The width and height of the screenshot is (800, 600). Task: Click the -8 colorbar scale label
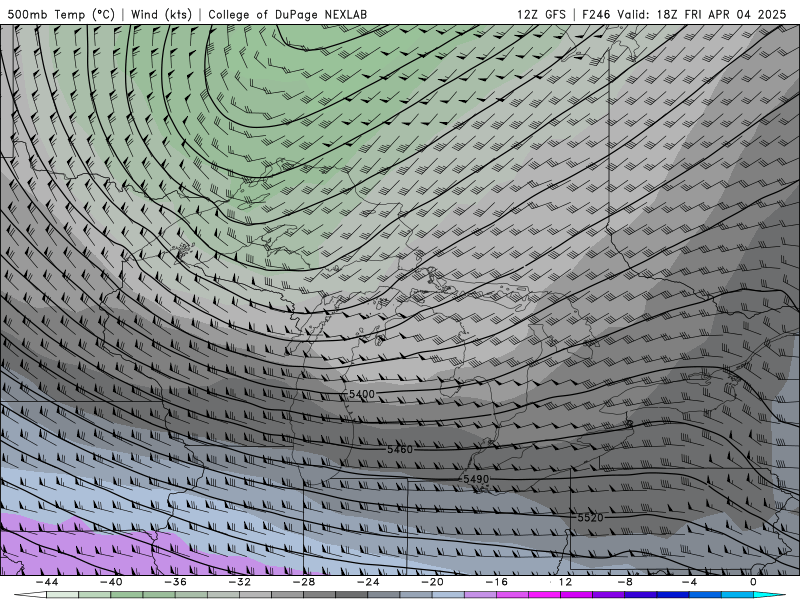click(x=624, y=582)
